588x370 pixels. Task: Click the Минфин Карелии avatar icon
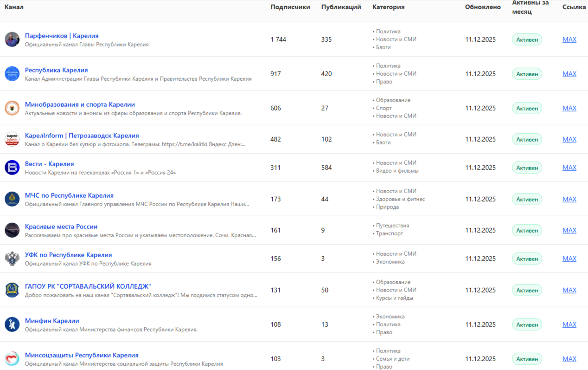coord(12,325)
